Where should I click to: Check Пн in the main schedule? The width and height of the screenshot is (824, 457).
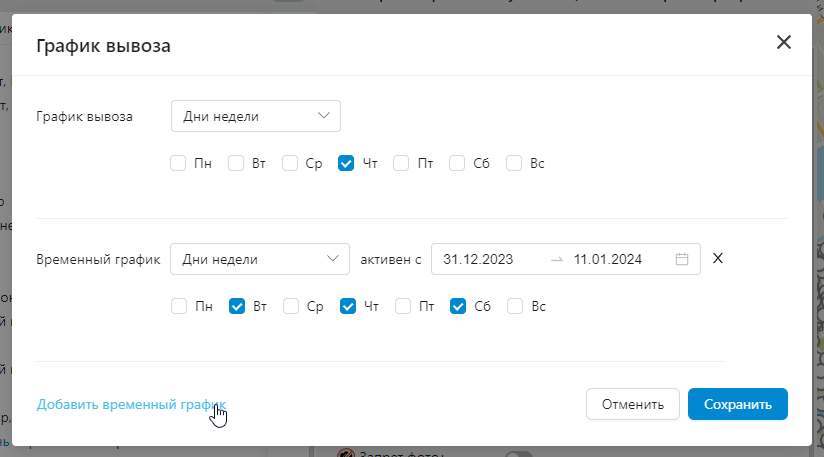point(179,163)
